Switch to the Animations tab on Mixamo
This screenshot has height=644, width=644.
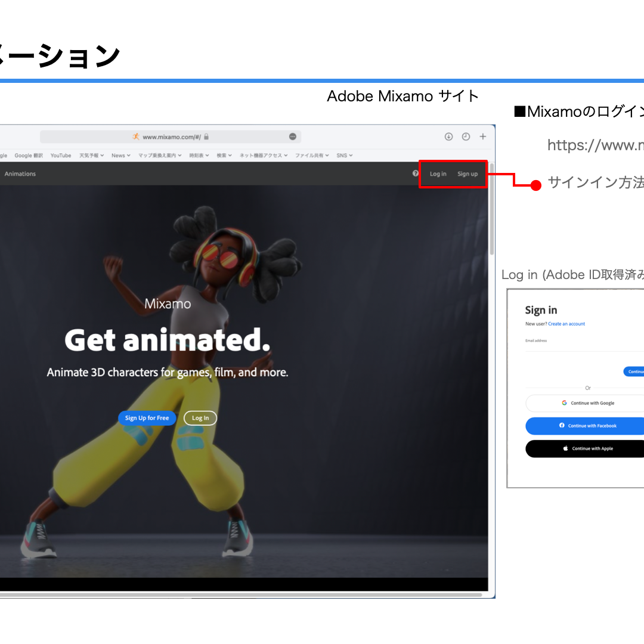point(20,174)
